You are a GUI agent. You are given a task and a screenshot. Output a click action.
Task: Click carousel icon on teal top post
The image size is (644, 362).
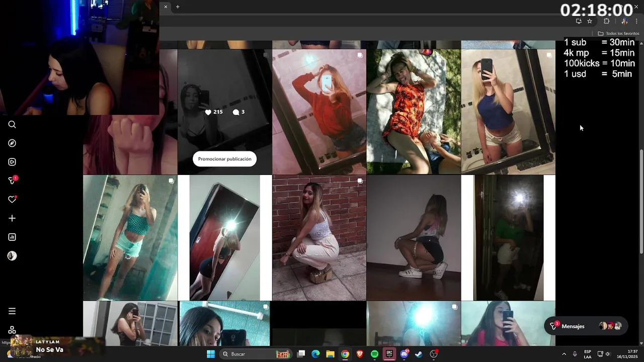171,181
